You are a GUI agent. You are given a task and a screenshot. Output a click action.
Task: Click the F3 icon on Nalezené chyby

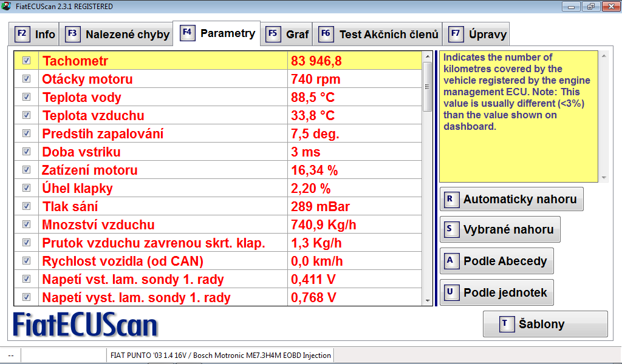(73, 34)
